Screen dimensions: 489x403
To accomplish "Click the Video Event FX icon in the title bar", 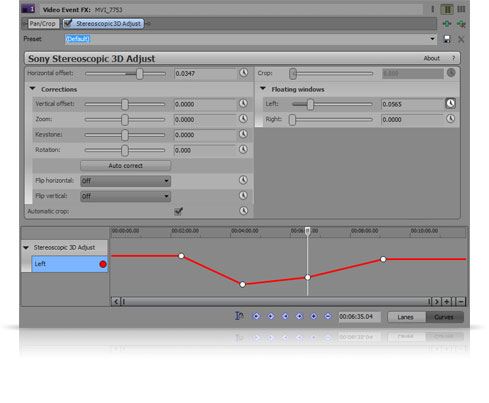I will coord(28,9).
